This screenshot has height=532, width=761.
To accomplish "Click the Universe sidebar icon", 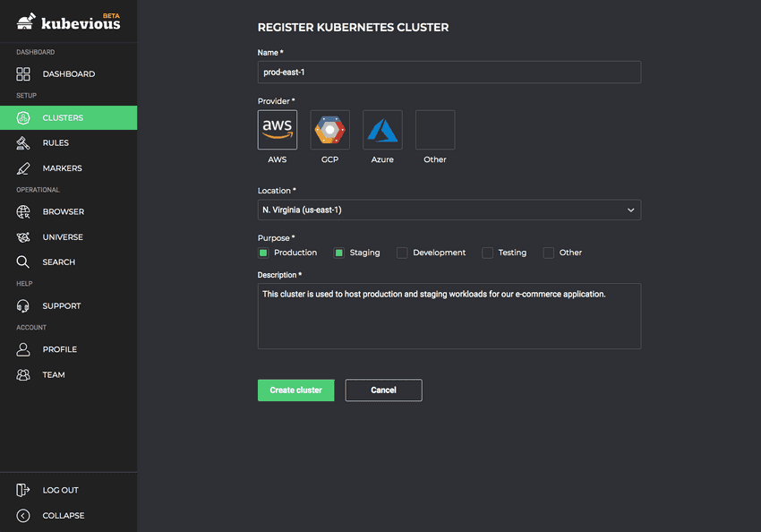I will pyautogui.click(x=24, y=237).
